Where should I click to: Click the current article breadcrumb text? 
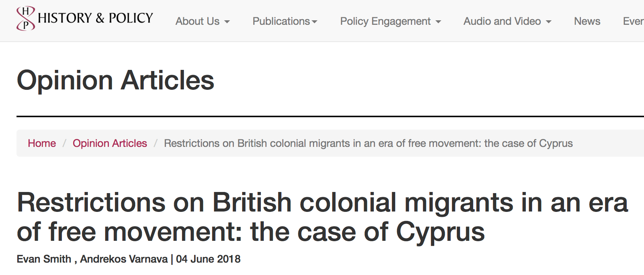(368, 144)
